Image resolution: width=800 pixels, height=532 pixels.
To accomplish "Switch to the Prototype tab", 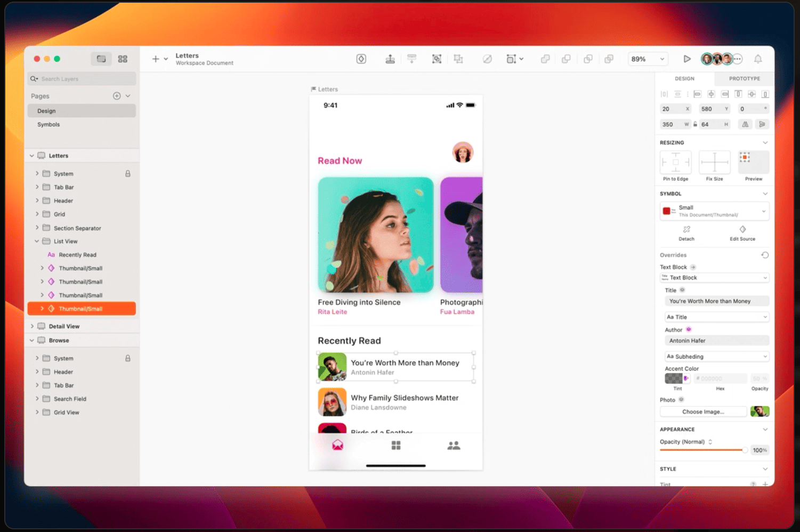I will pyautogui.click(x=744, y=79).
